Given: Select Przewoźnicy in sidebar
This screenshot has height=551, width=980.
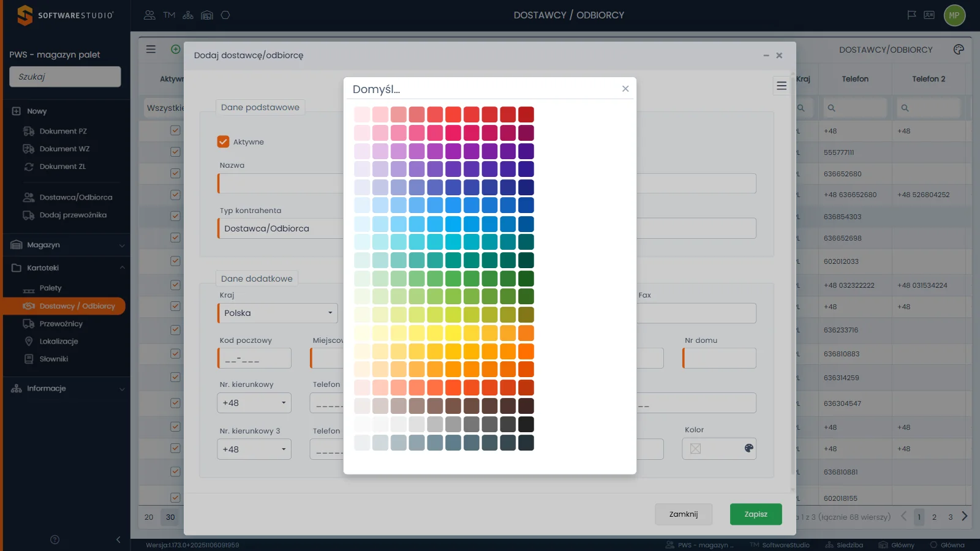Looking at the screenshot, I should coord(61,324).
